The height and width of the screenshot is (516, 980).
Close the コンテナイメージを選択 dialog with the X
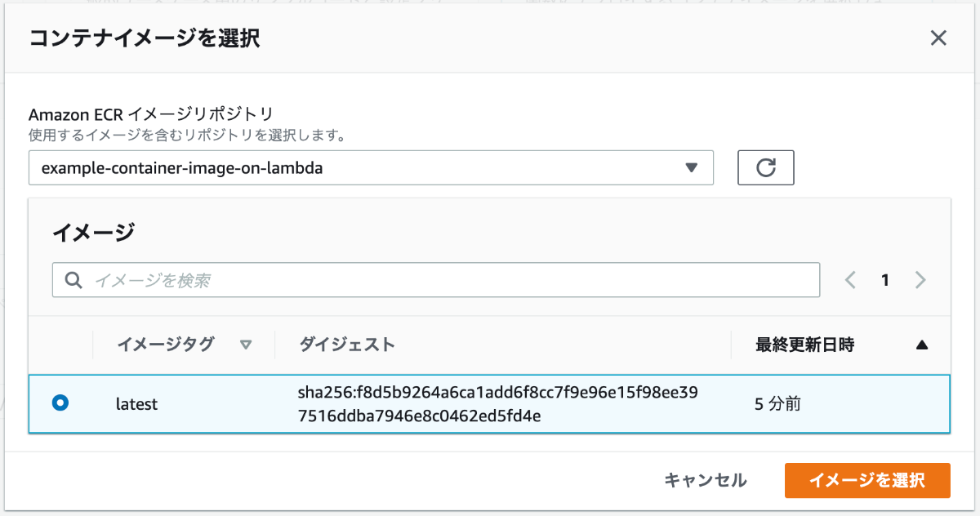point(938,38)
